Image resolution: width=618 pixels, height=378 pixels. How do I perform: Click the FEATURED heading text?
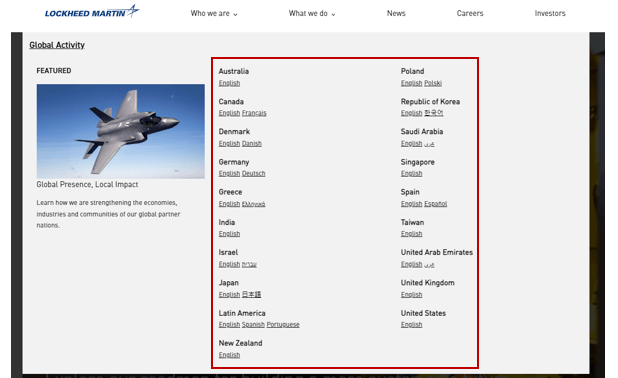[54, 71]
